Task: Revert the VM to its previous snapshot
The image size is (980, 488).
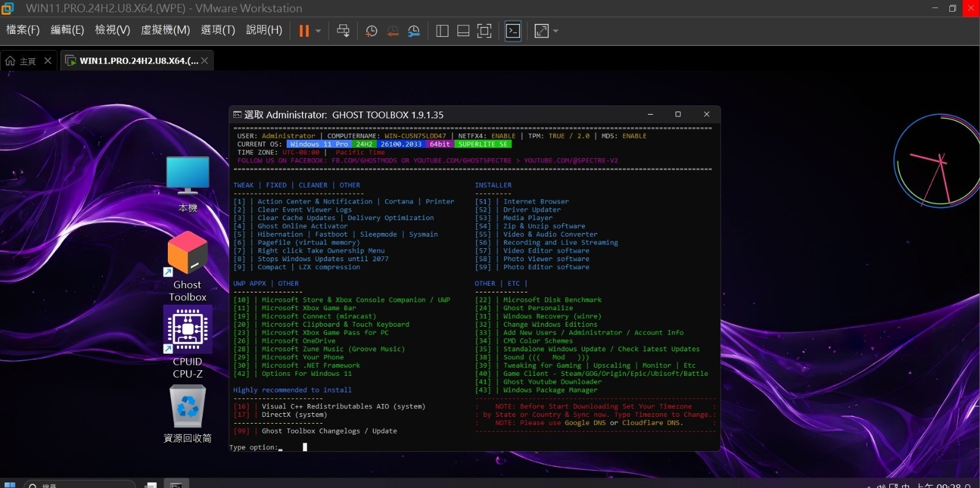Action: pyautogui.click(x=393, y=31)
